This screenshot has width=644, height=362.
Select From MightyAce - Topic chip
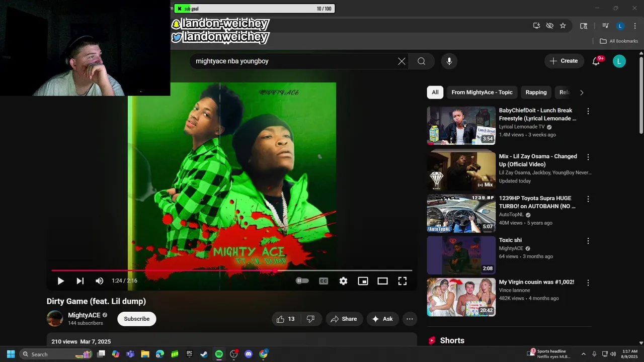click(x=482, y=93)
